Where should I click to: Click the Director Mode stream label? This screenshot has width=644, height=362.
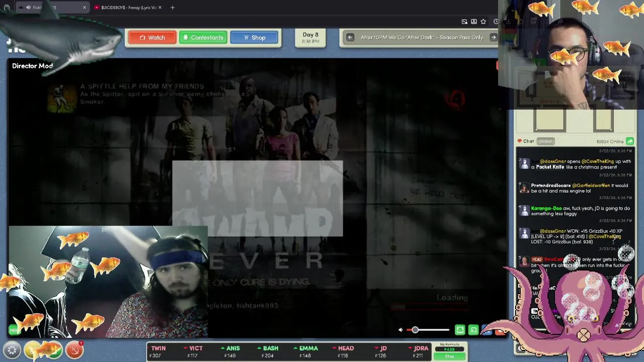pyautogui.click(x=32, y=66)
